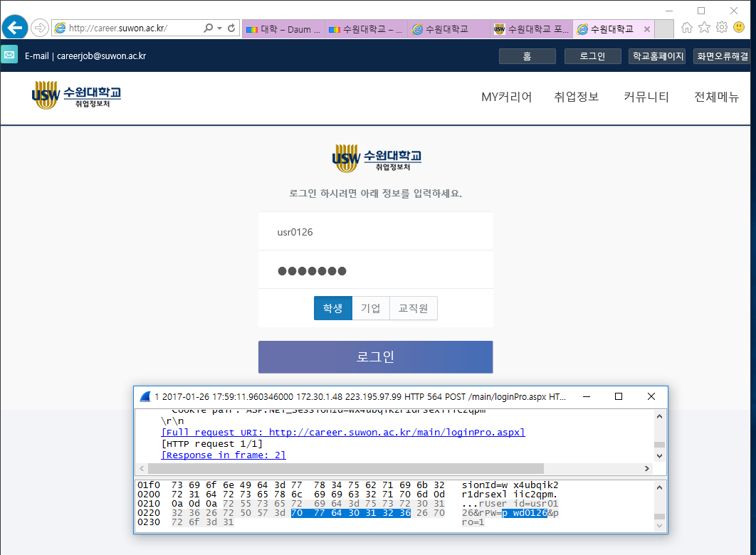Maximize the Wireshark packet window
This screenshot has width=756, height=555.
619,396
